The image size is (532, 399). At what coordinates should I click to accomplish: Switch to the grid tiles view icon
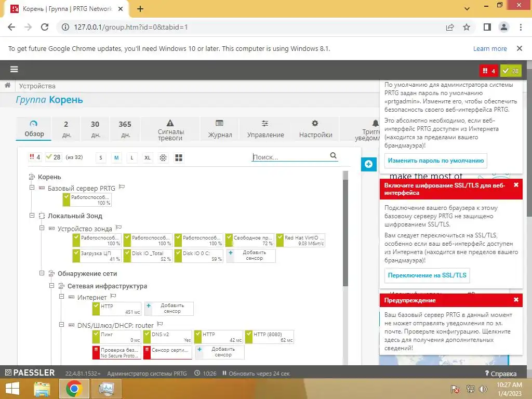[x=179, y=158]
